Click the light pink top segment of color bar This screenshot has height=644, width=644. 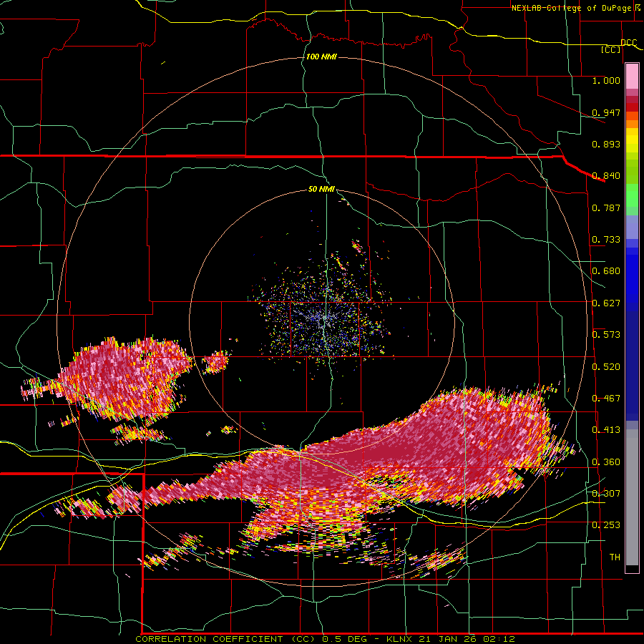click(x=632, y=77)
